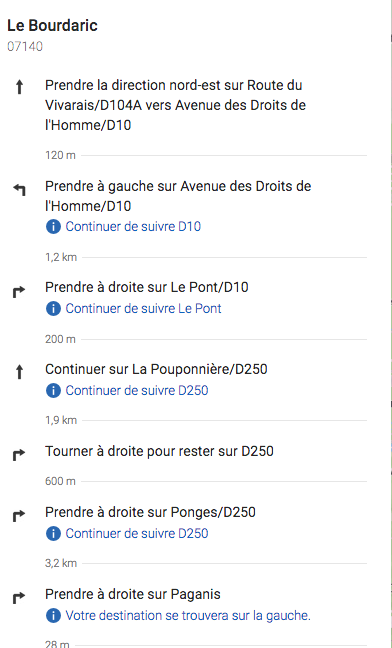Image resolution: width=392 pixels, height=648 pixels.
Task: Click the straight arrow icon beside La Pouponnière/D250
Action: coord(19,372)
